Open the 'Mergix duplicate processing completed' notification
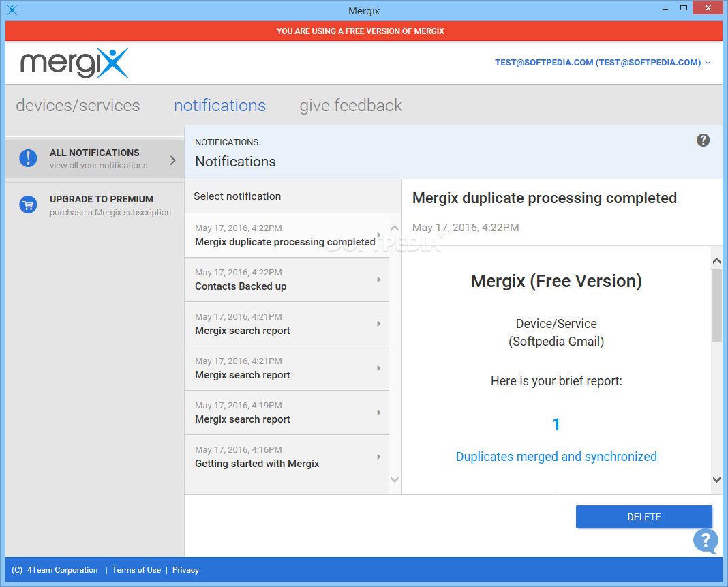The height and width of the screenshot is (587, 728). point(286,235)
